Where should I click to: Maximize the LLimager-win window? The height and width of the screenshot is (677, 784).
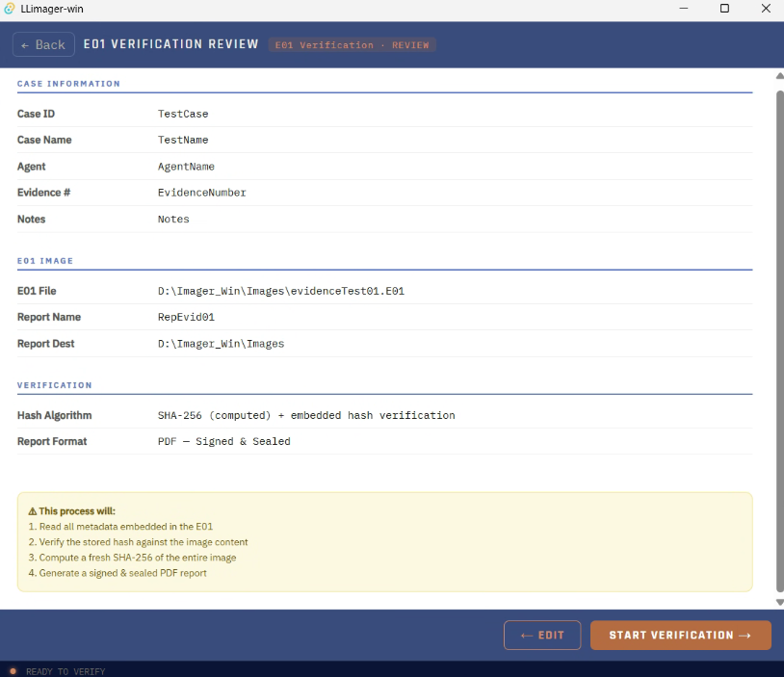[x=724, y=9]
